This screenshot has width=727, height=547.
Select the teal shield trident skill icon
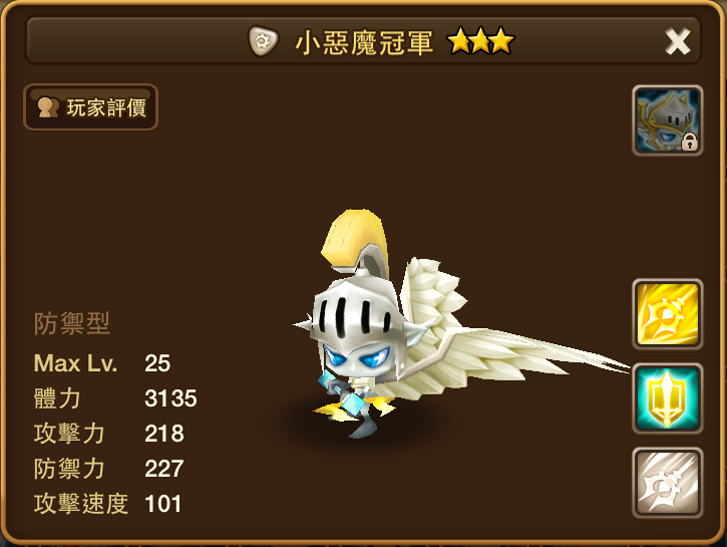(x=667, y=399)
